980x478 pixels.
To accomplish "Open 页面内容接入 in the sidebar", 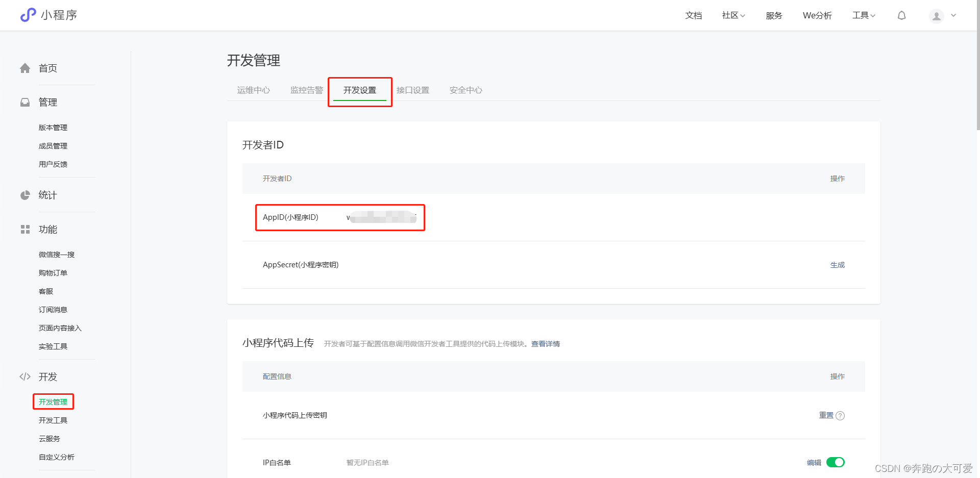I will click(x=60, y=328).
